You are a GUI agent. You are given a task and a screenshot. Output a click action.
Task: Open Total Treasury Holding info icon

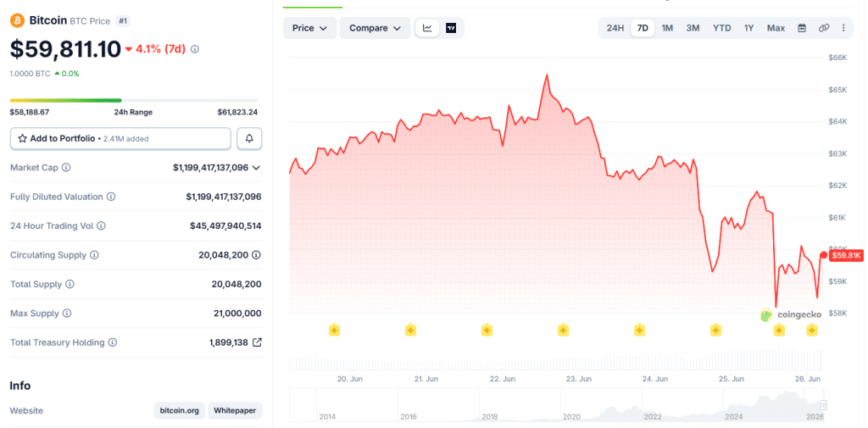[x=113, y=342]
